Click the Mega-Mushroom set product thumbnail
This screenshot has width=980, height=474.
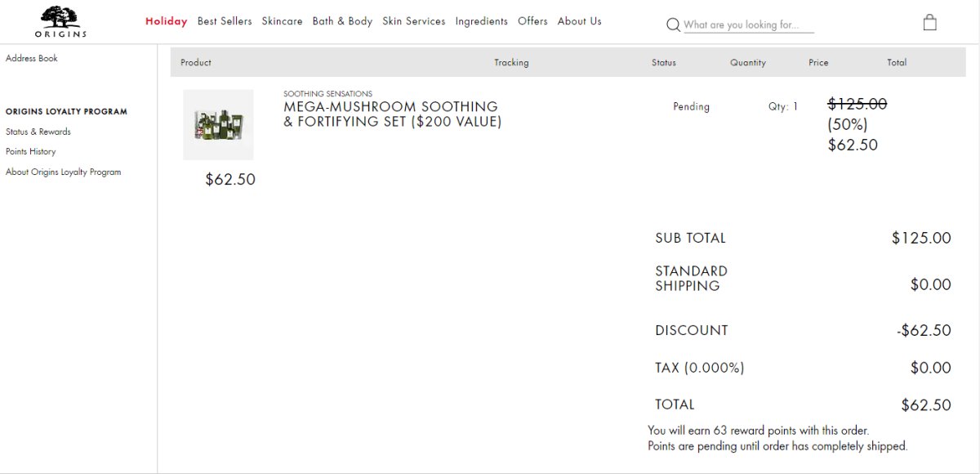(218, 124)
